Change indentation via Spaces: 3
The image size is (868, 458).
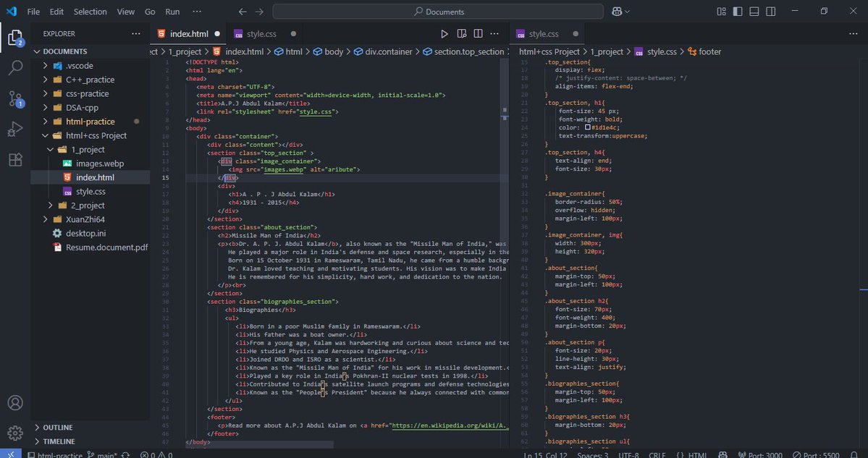592,454
